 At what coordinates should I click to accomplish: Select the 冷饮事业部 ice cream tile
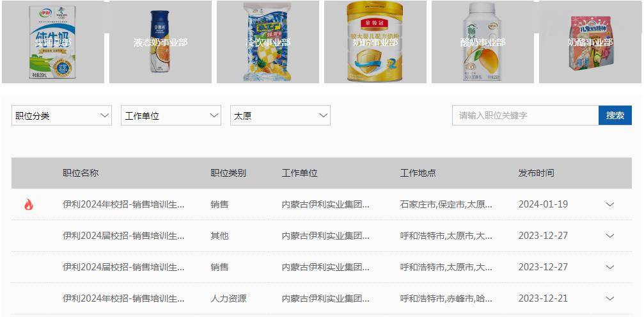[x=268, y=42]
